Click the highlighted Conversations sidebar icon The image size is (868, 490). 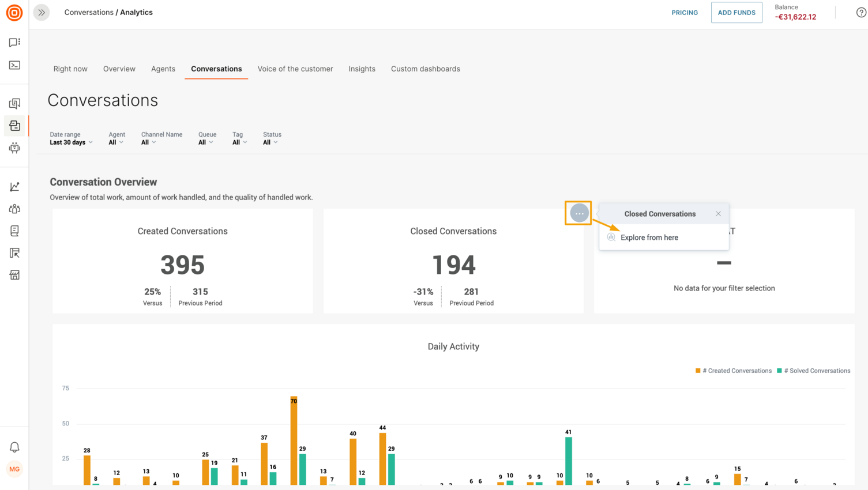click(14, 126)
